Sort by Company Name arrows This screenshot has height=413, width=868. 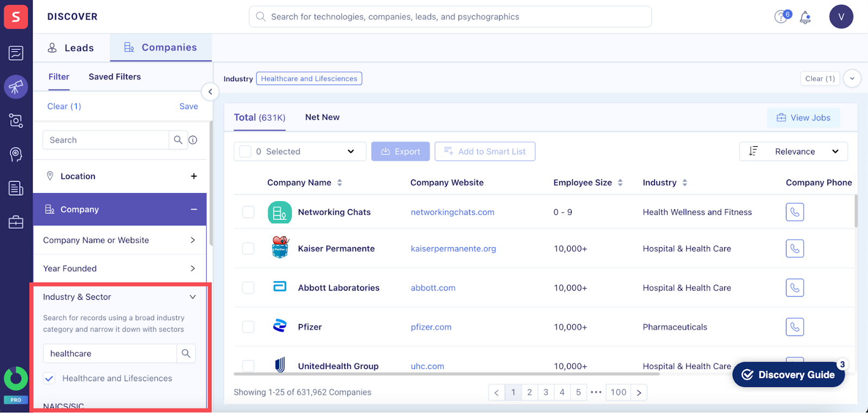pyautogui.click(x=340, y=183)
